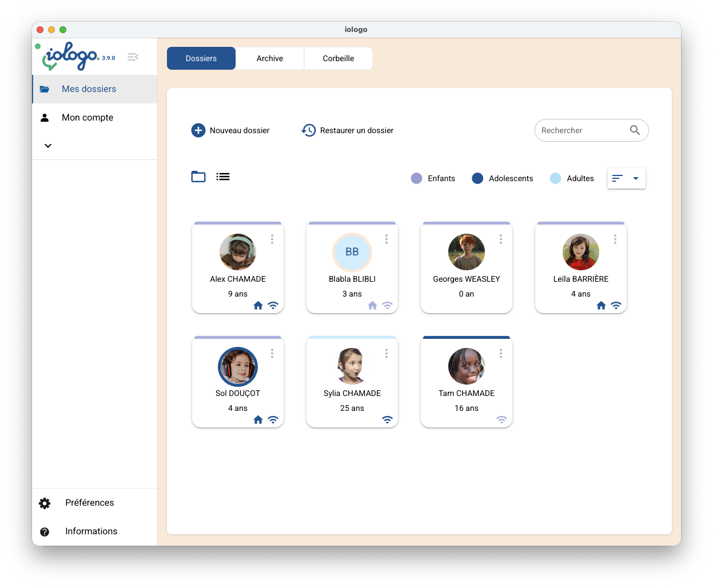713x588 pixels.
Task: Switch to folder grid view
Action: tap(198, 177)
